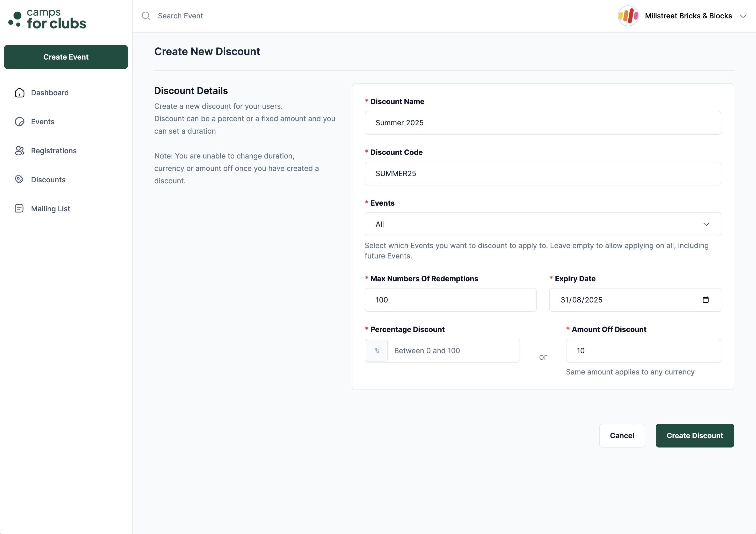Focus the Discount Name field
The height and width of the screenshot is (534, 756).
tap(542, 123)
